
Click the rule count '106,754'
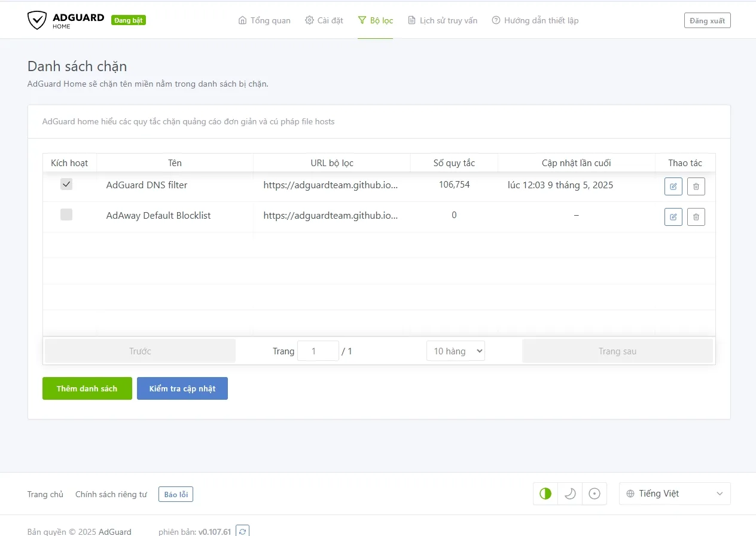tap(454, 185)
